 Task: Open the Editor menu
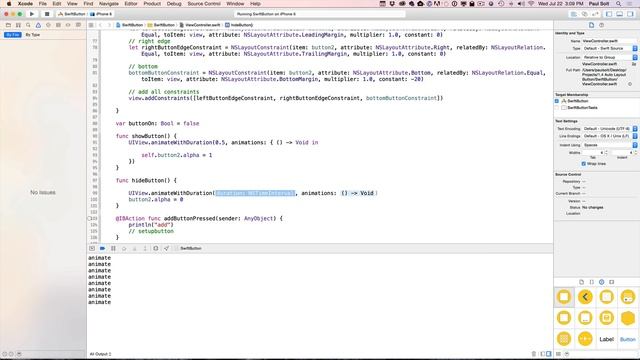pyautogui.click(x=131, y=4)
